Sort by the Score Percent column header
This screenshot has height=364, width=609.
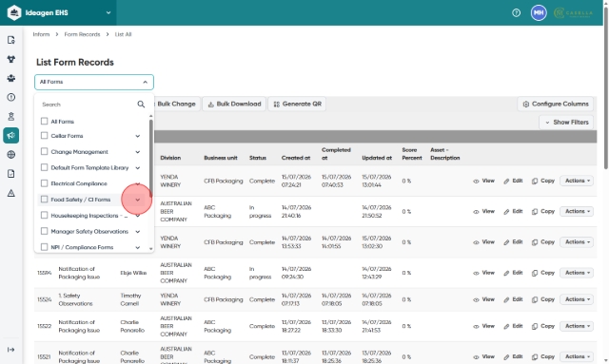point(412,154)
